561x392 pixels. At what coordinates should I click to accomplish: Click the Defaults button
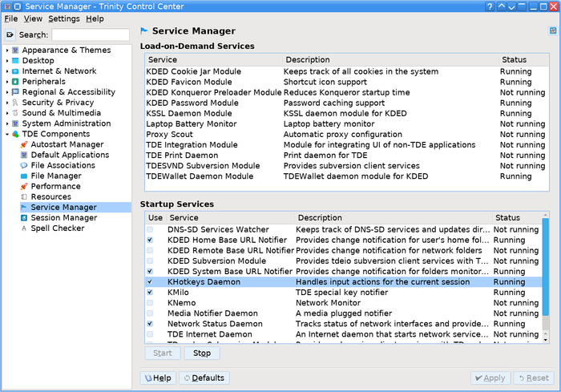(204, 378)
